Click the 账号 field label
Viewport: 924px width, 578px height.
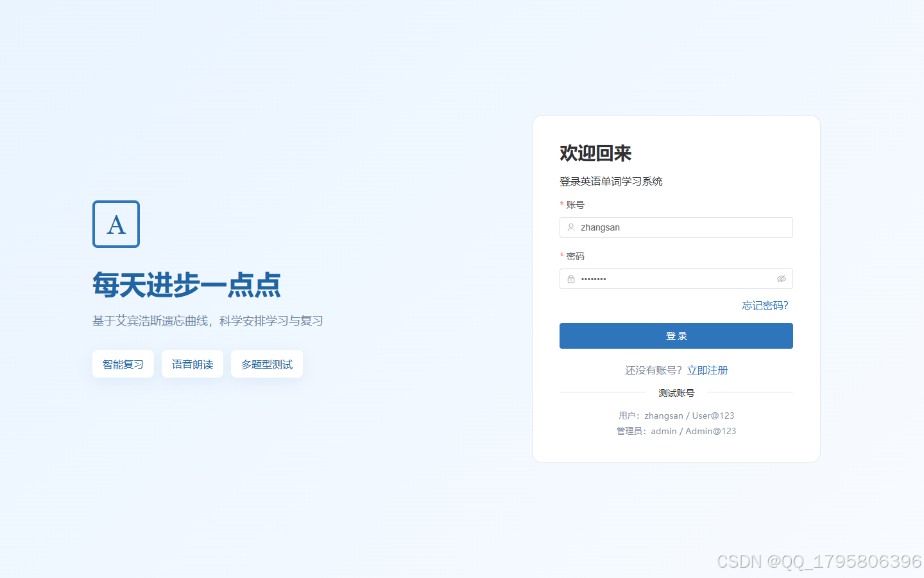pos(575,205)
